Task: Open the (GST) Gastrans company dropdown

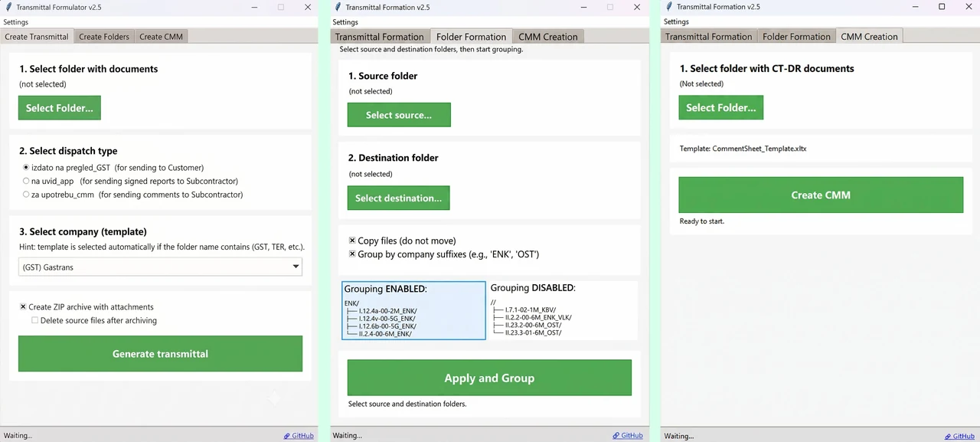Action: (161, 267)
